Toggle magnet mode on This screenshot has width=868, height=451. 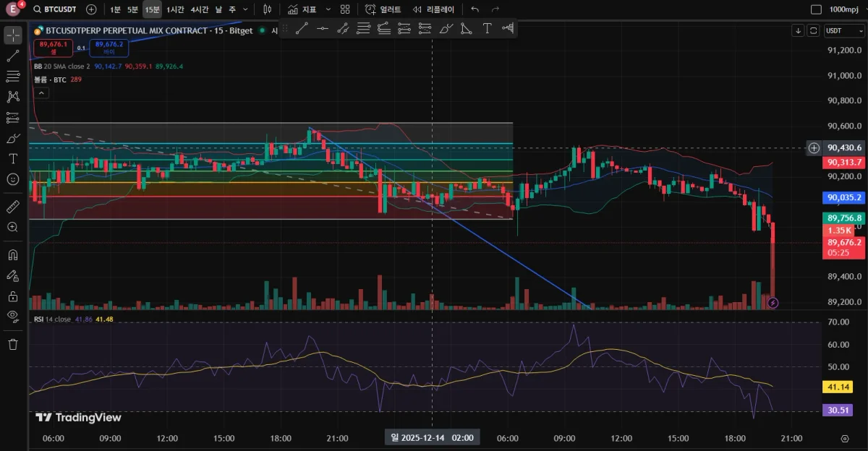click(13, 255)
